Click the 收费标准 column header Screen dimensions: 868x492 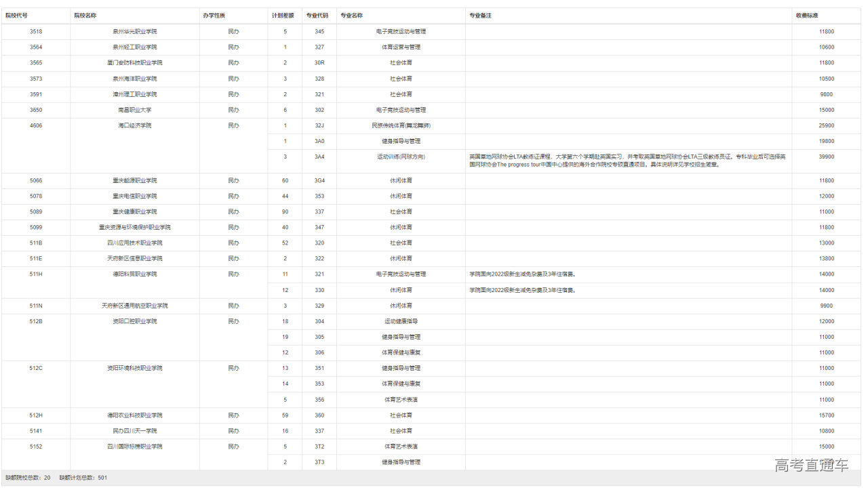click(x=807, y=15)
